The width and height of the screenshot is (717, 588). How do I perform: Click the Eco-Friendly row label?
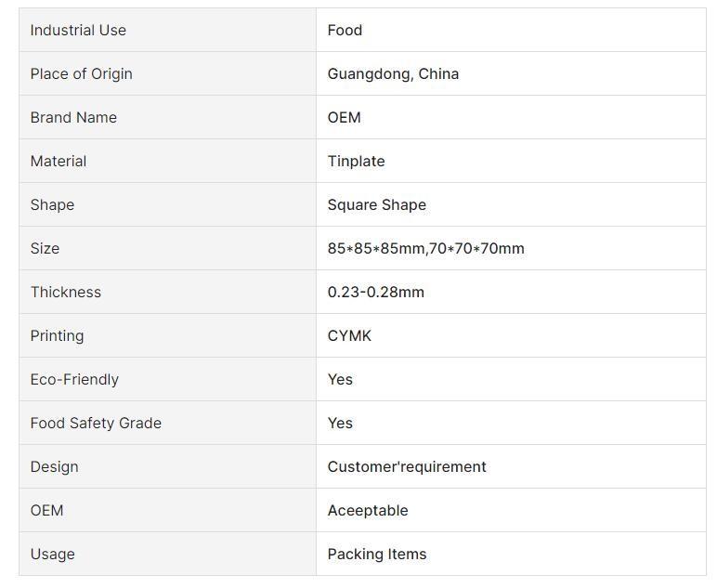pos(74,380)
